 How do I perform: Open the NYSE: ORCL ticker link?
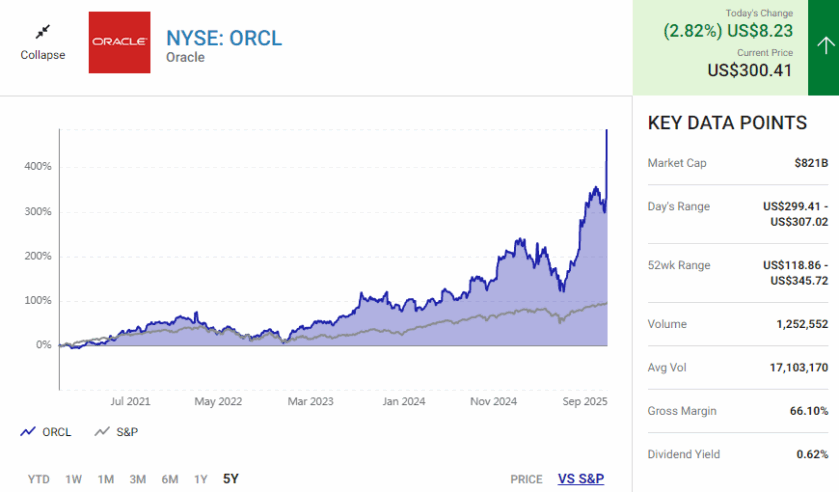[x=224, y=38]
